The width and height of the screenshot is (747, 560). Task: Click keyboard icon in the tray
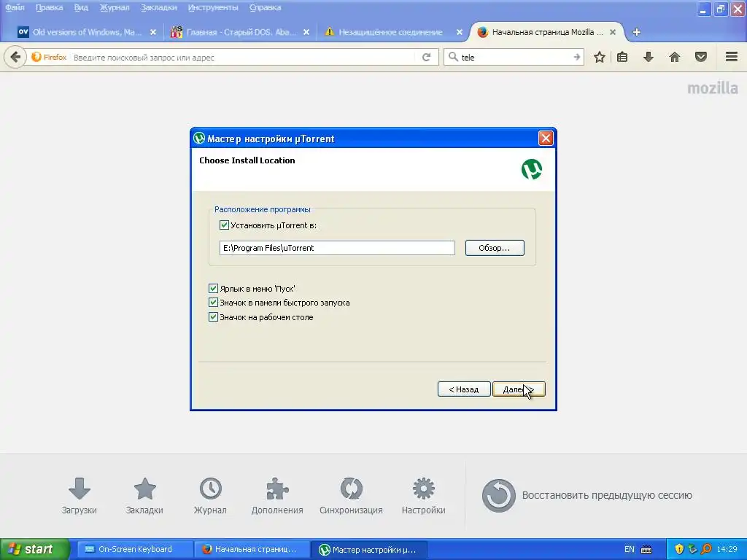click(646, 550)
